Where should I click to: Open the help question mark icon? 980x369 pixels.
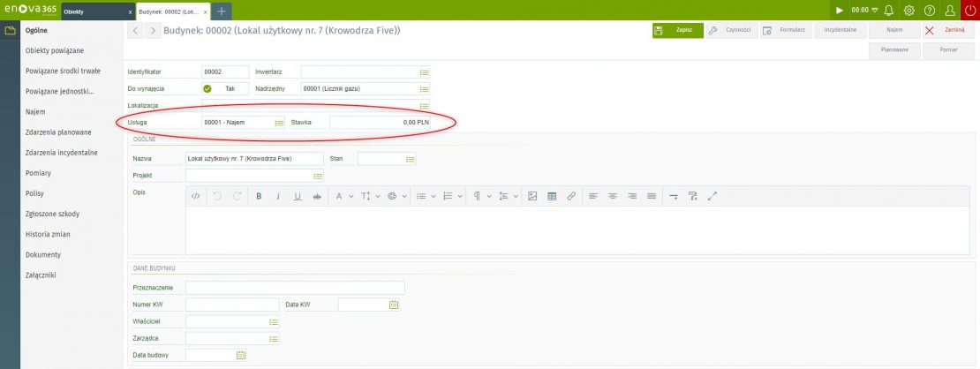(x=929, y=10)
